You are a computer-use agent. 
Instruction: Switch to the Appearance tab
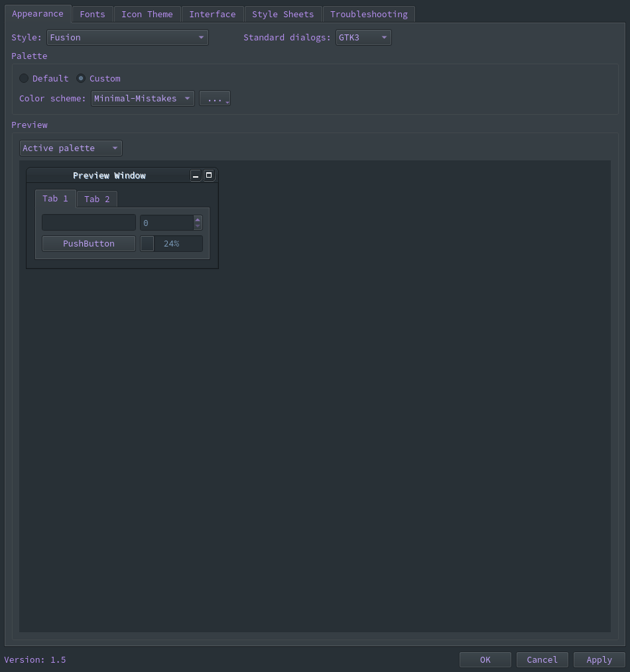(38, 14)
